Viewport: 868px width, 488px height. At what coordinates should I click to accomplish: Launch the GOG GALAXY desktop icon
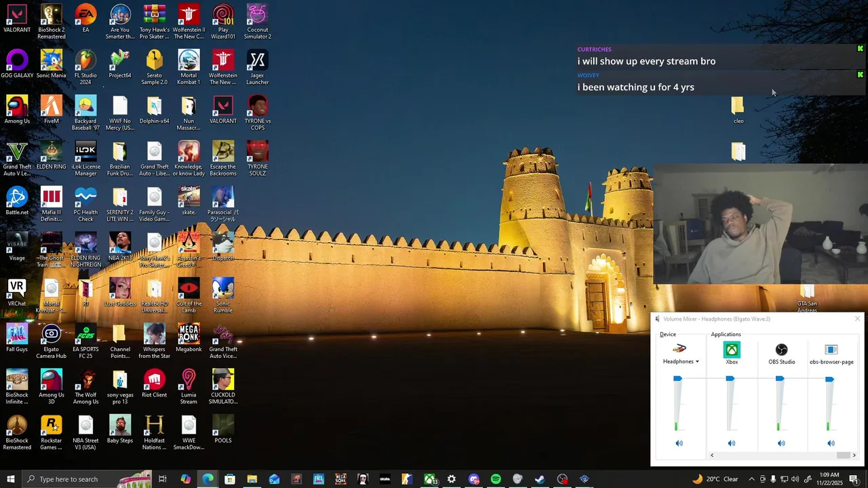coord(17,64)
